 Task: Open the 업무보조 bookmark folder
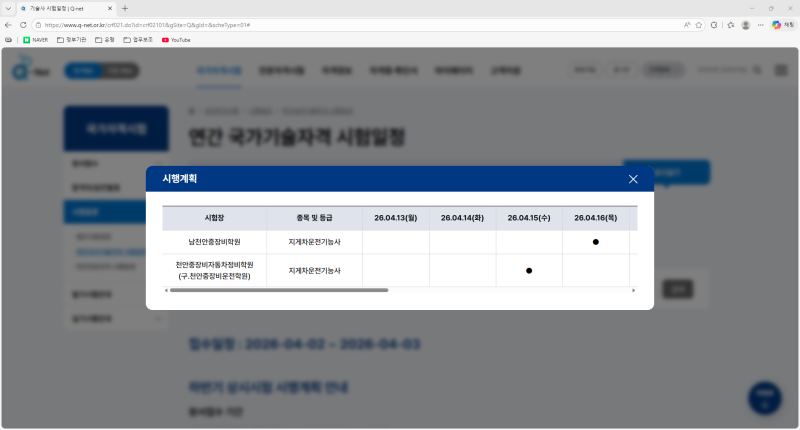pyautogui.click(x=138, y=40)
